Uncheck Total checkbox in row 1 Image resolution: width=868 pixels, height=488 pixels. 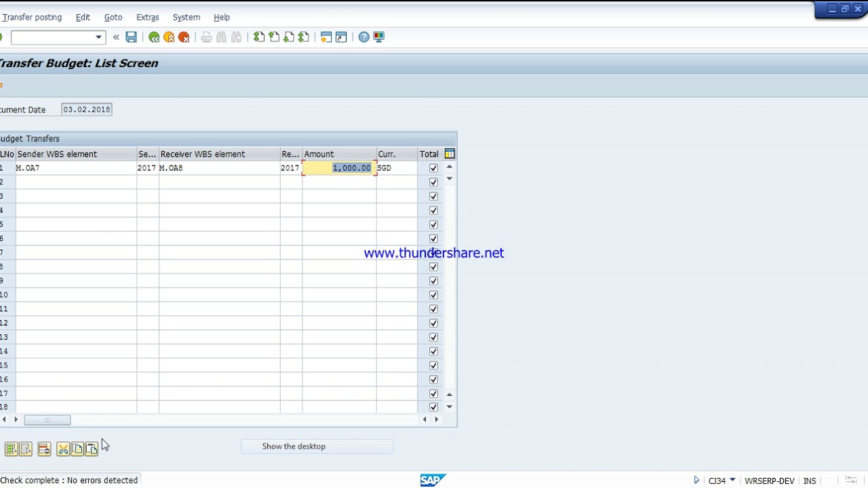pyautogui.click(x=433, y=168)
